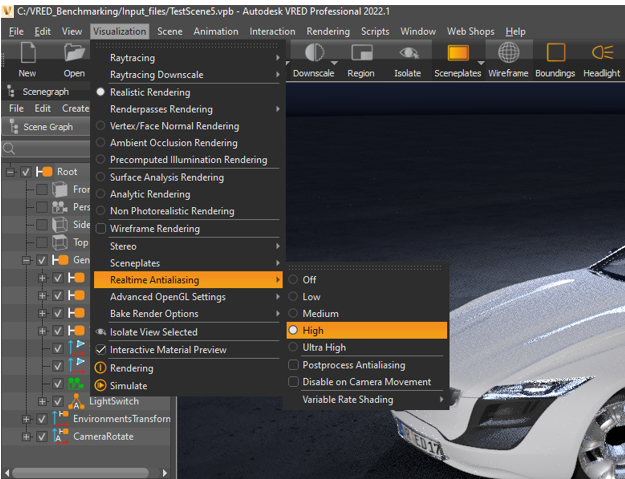
Task: Click the Isolate eye icon
Action: tap(408, 53)
